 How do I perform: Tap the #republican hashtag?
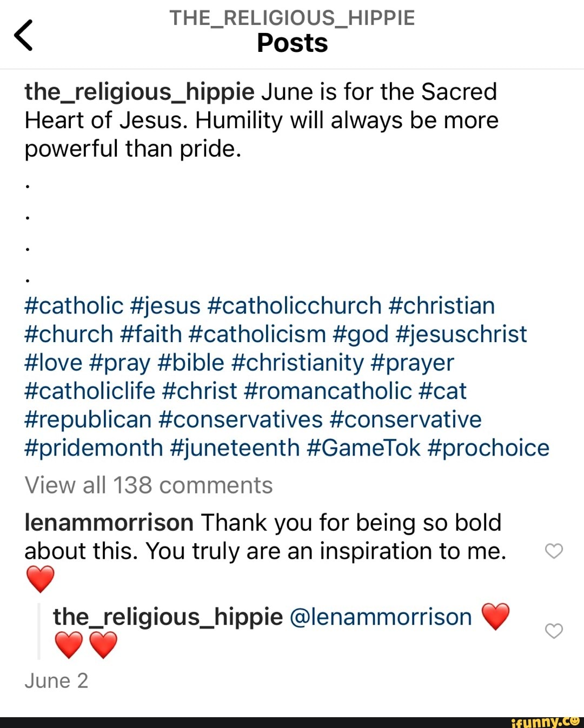(88, 420)
